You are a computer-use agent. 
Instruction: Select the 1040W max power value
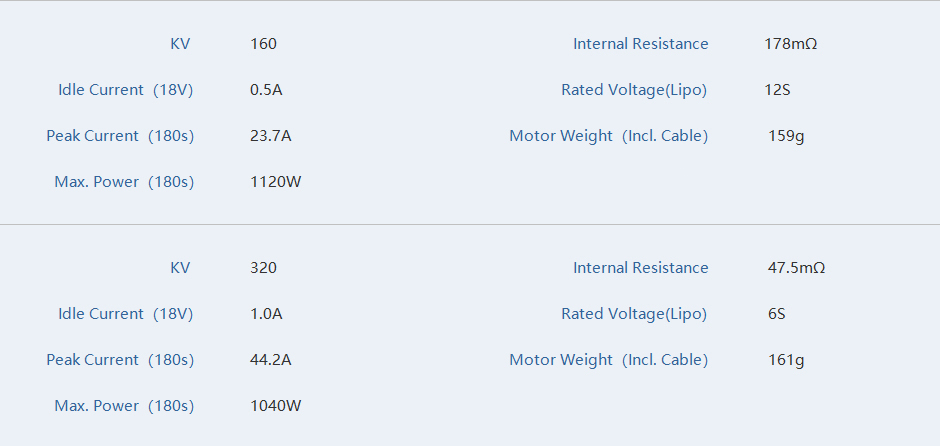point(275,406)
